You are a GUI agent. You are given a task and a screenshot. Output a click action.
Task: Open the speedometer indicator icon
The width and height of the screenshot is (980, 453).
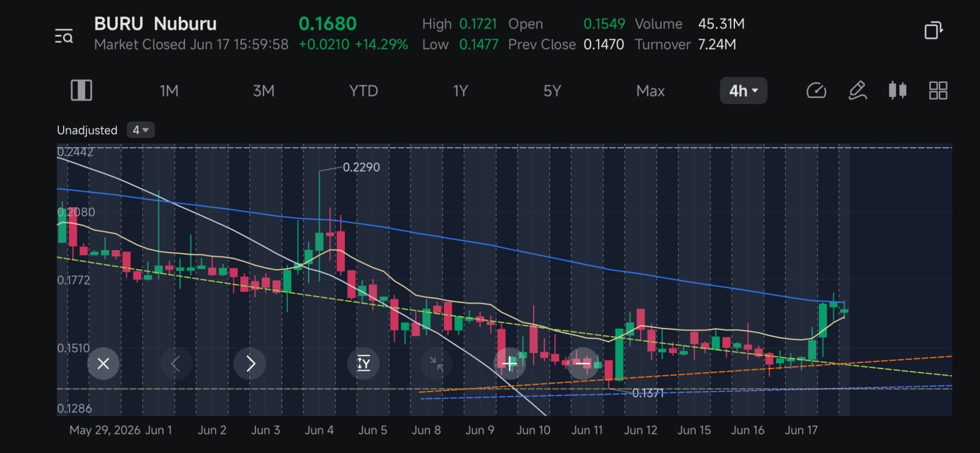click(816, 91)
